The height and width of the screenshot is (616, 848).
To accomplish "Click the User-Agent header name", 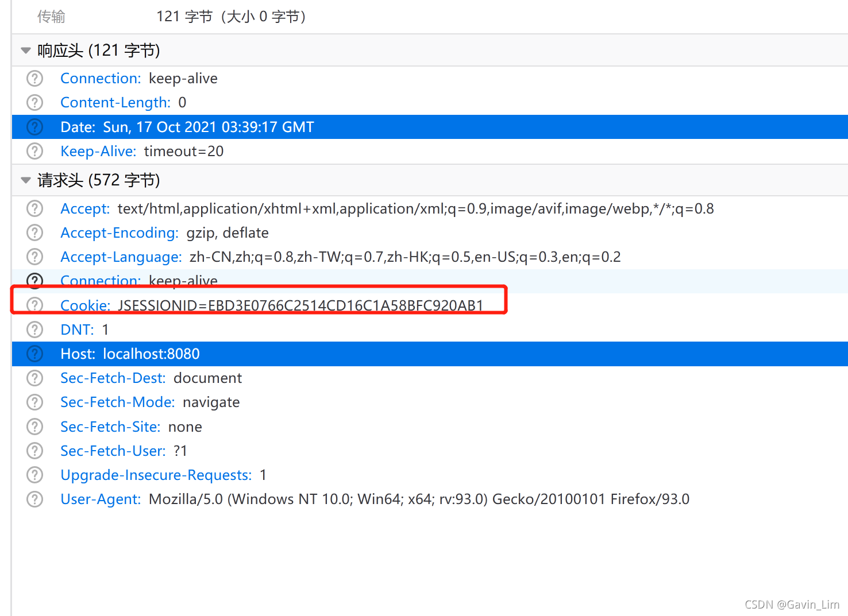I will coord(101,499).
